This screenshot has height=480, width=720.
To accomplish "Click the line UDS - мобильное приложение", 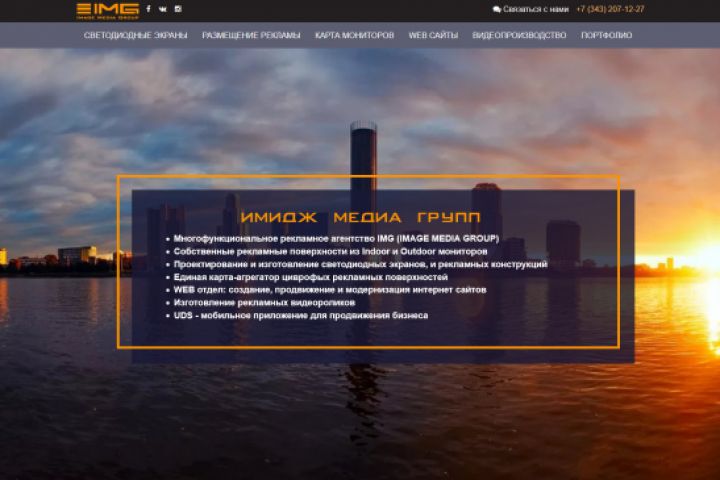I will tap(301, 316).
